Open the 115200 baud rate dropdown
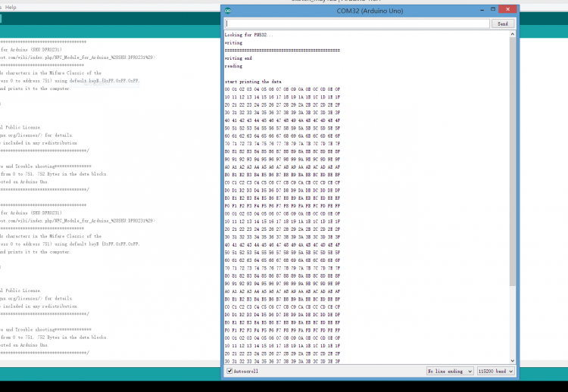 pos(496,372)
